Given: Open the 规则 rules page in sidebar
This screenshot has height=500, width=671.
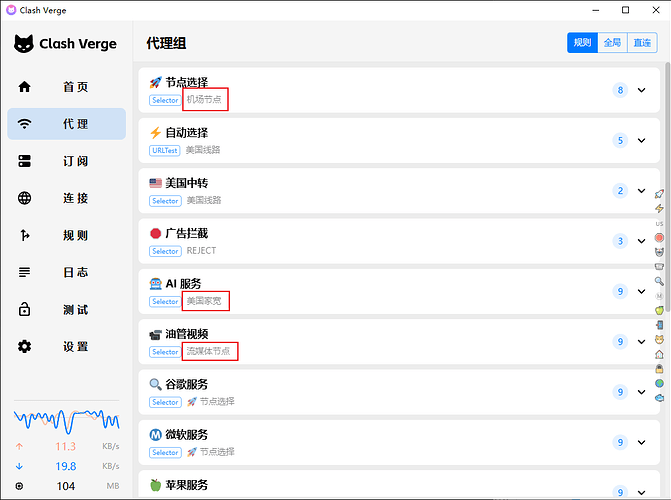Looking at the screenshot, I should pyautogui.click(x=66, y=235).
